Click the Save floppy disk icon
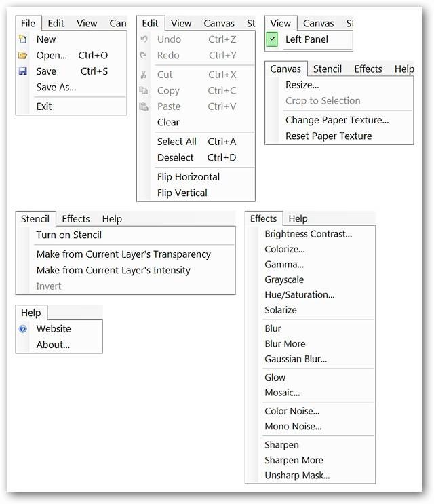Image resolution: width=434 pixels, height=504 pixels. (x=23, y=71)
